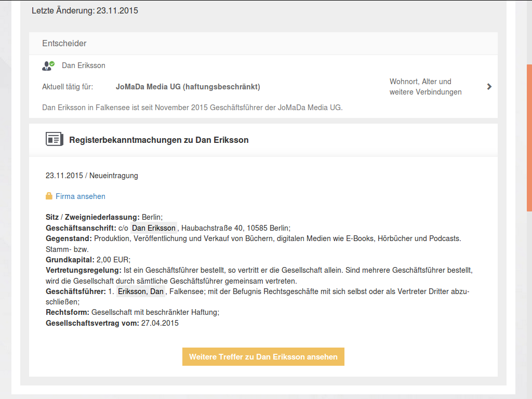Follow the 'Firma ansehen' link
532x399 pixels.
pos(80,196)
